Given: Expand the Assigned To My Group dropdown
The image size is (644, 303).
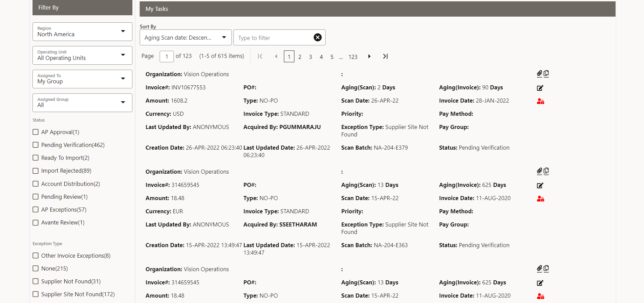Looking at the screenshot, I should click(82, 79).
